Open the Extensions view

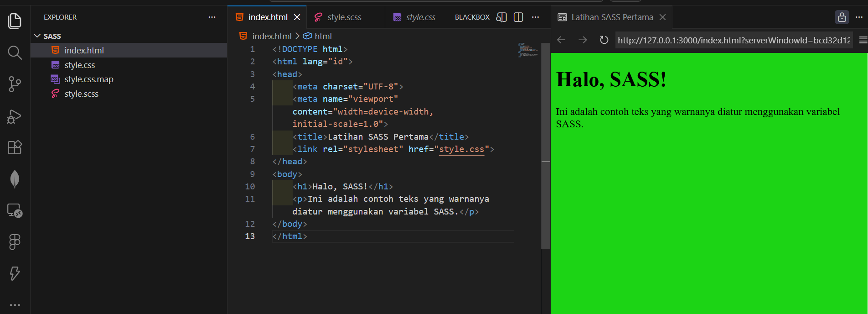(15, 147)
